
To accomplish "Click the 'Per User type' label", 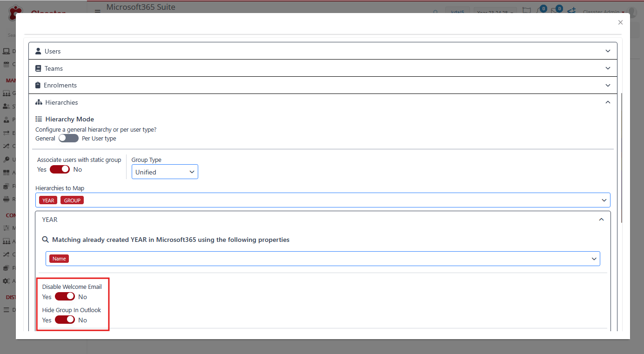I will point(99,139).
